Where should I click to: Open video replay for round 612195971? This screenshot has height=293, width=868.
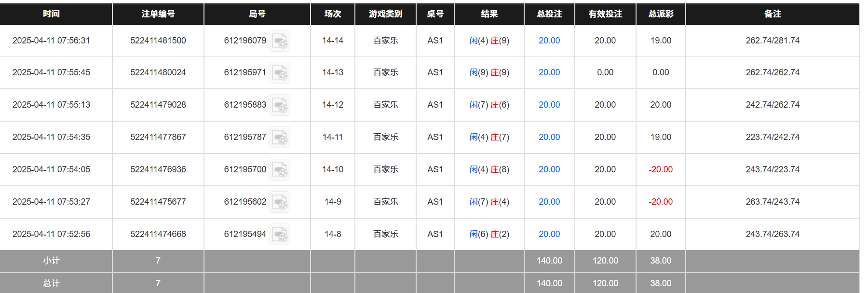(x=280, y=73)
